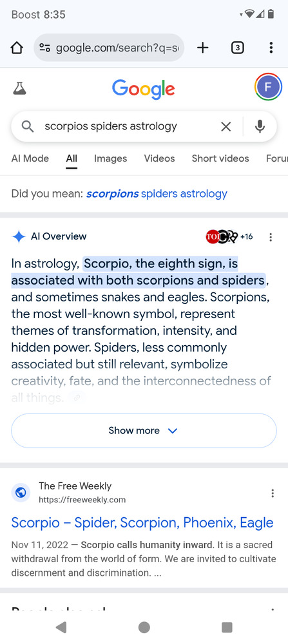Tap the site info icon in address bar
Image resolution: width=288 pixels, height=644 pixels.
click(44, 48)
